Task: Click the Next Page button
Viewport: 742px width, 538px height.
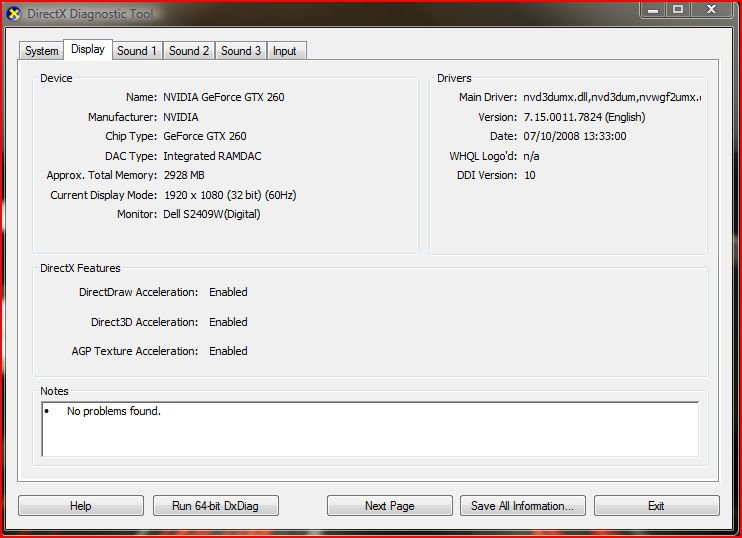Action: (x=389, y=506)
